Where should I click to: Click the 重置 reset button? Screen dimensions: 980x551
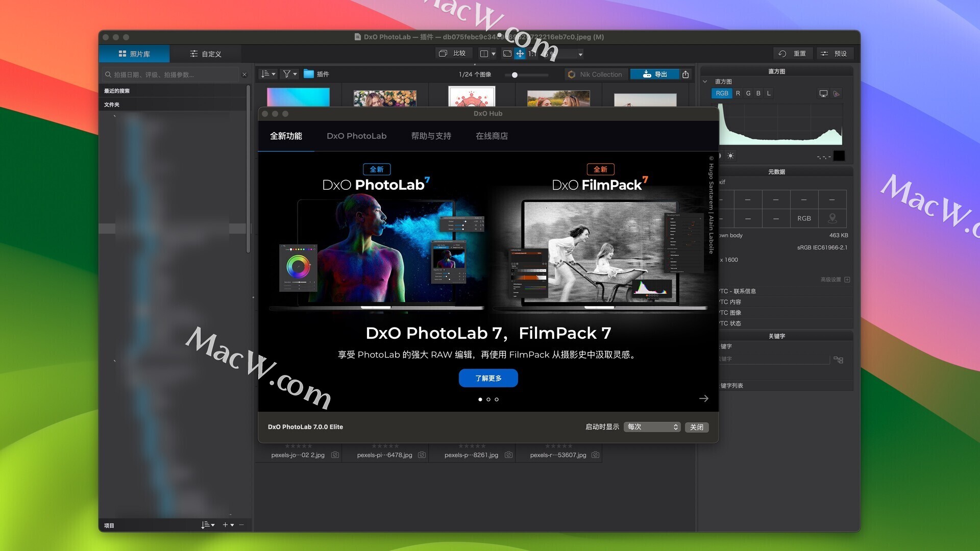(x=793, y=54)
